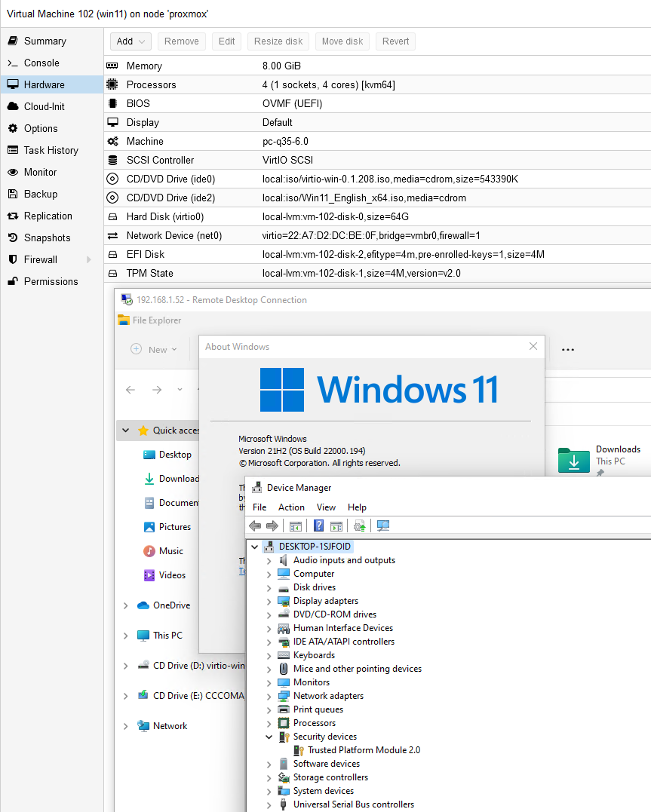Image resolution: width=651 pixels, height=812 pixels.
Task: Expand the Audio inputs and outputs category
Action: click(x=269, y=561)
